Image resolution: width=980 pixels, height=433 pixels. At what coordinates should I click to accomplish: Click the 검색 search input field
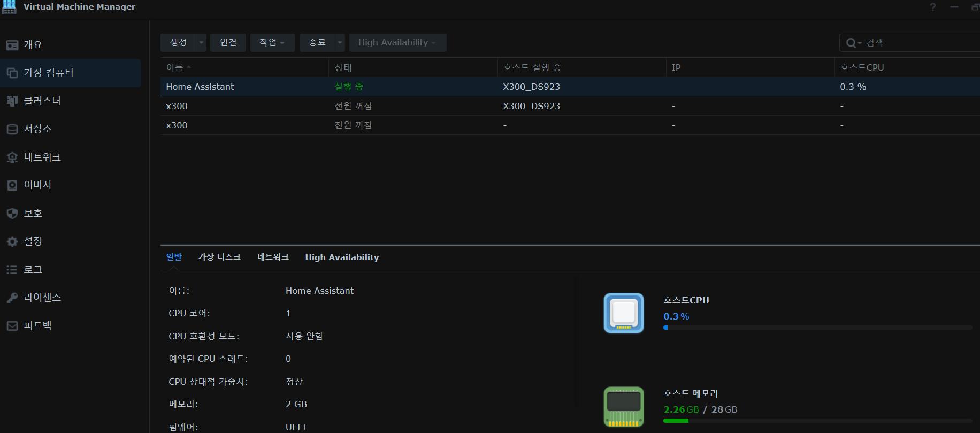tap(920, 43)
